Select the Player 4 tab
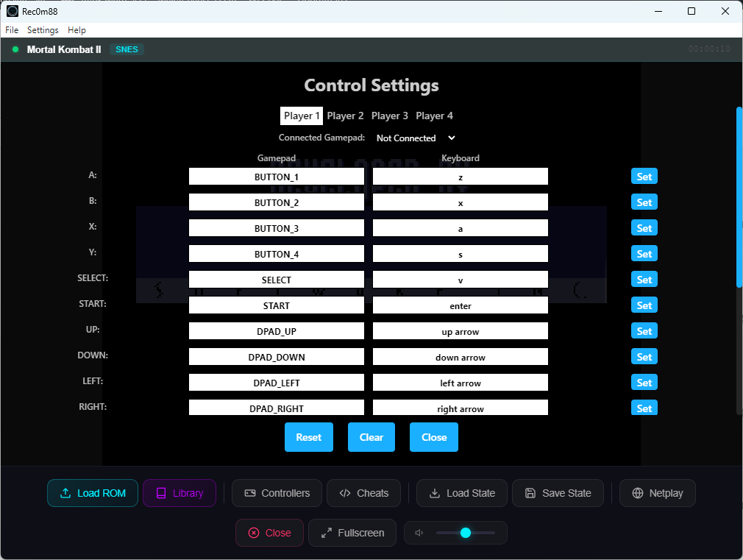Screen dimensions: 743x560 [434, 116]
